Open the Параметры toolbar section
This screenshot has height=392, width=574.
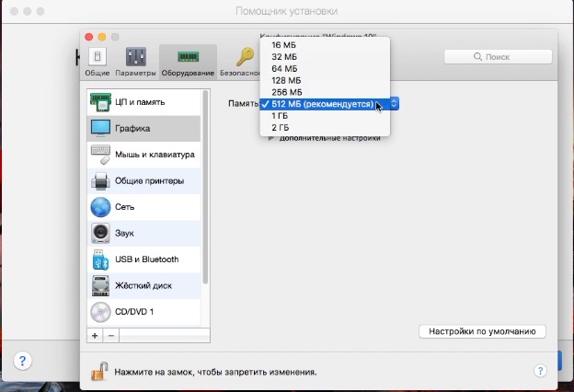[x=135, y=61]
